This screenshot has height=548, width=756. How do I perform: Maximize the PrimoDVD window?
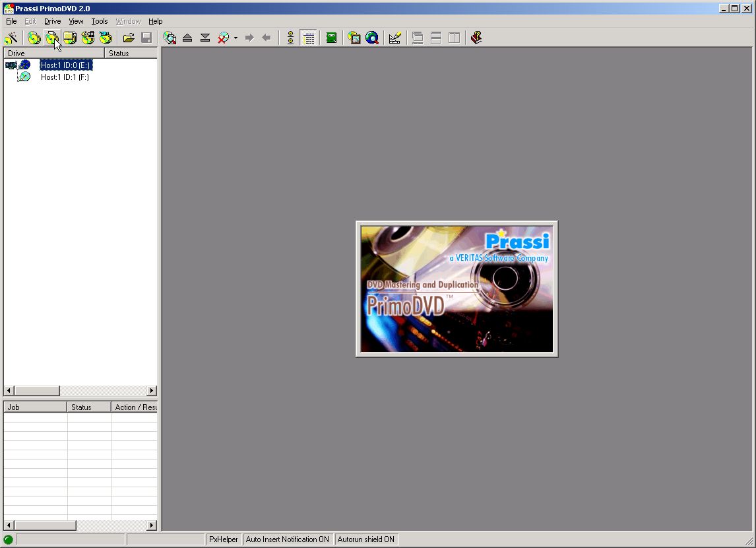click(x=734, y=8)
